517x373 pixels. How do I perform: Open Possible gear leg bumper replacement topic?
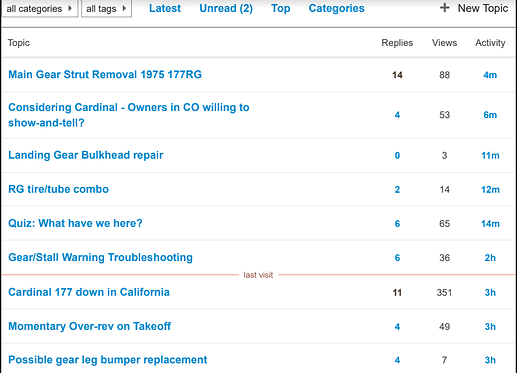click(x=108, y=360)
